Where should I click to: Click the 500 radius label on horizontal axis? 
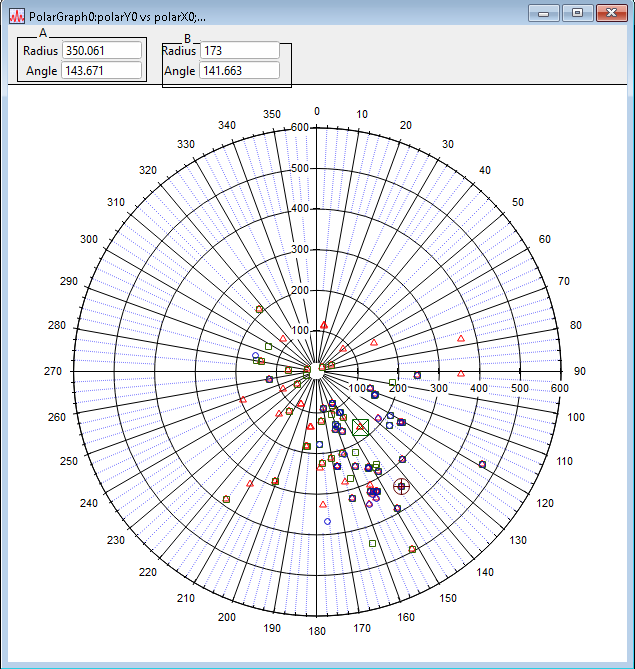(520, 388)
